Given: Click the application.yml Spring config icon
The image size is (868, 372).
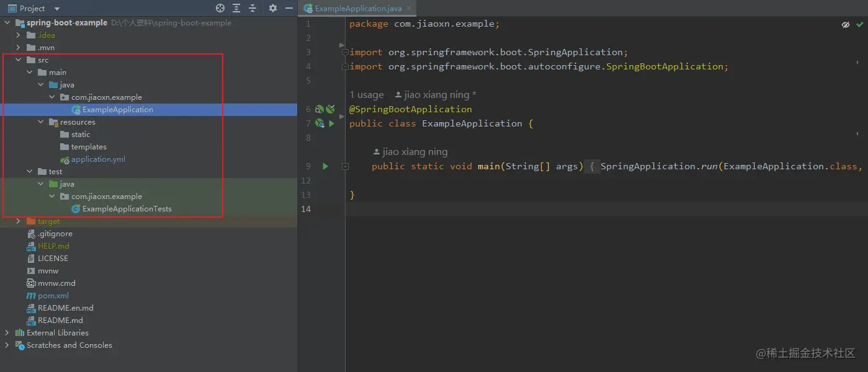Looking at the screenshot, I should coord(65,159).
